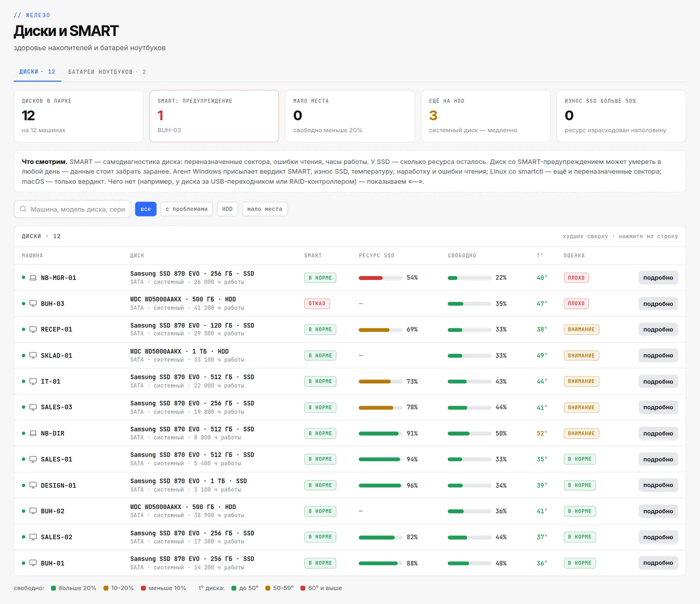The image size is (700, 604).
Task: Click the desktop icon beside DESIGN-01
Action: tap(33, 485)
